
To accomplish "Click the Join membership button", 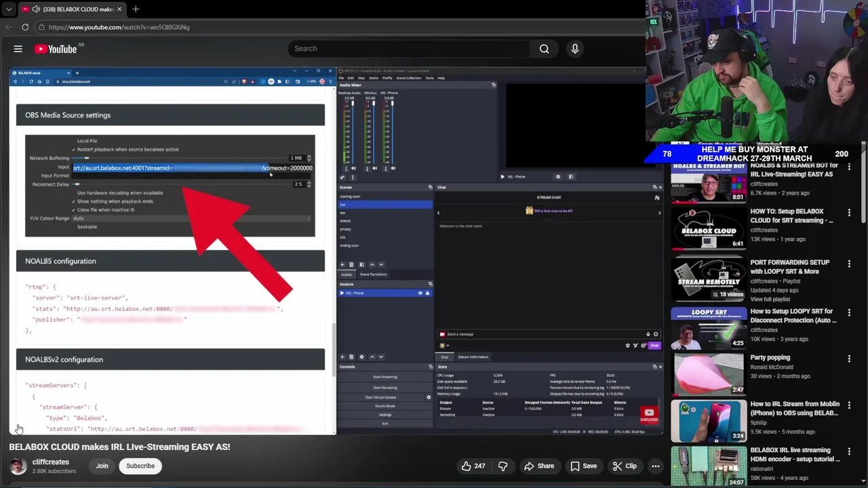I will 102,466.
